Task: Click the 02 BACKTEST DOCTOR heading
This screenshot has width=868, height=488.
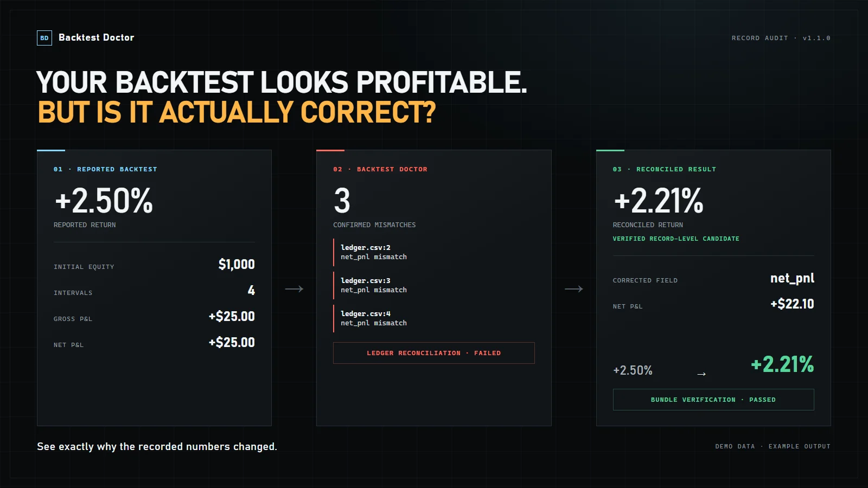Action: (380, 169)
